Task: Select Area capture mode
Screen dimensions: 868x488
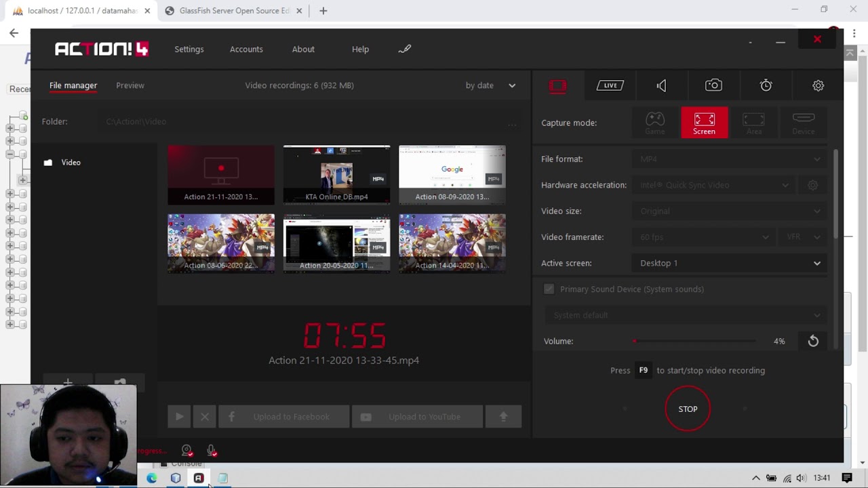Action: [753, 123]
